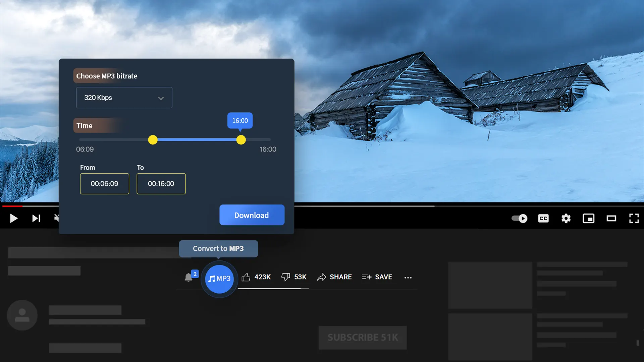Toggle the Cinema mode button
Viewport: 644px width, 362px height.
(612, 218)
